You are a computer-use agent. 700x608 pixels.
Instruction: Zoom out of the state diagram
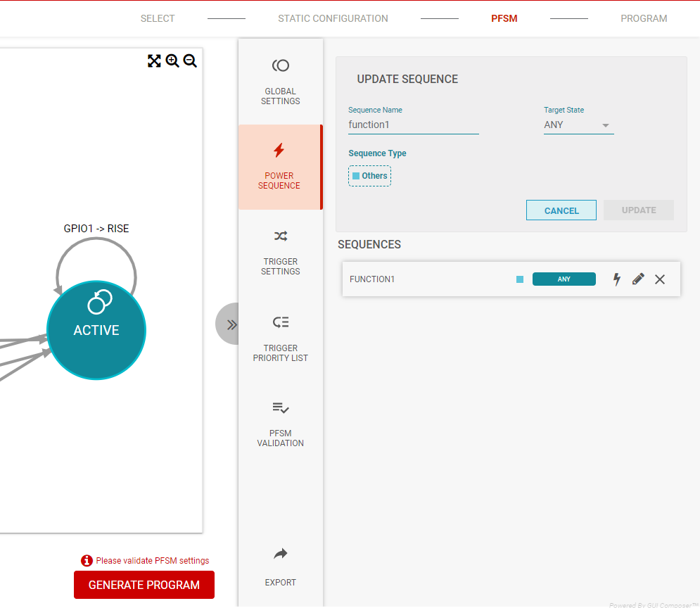(x=190, y=61)
